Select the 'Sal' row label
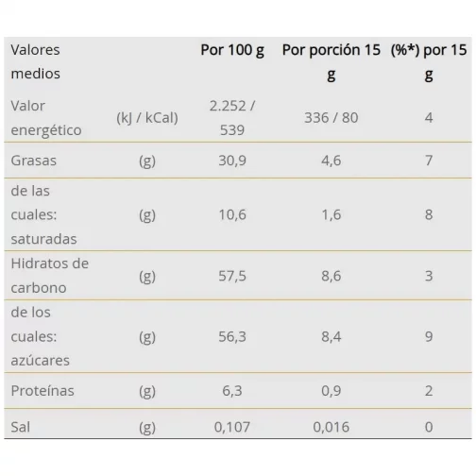The width and height of the screenshot is (476, 476). pyautogui.click(x=21, y=427)
